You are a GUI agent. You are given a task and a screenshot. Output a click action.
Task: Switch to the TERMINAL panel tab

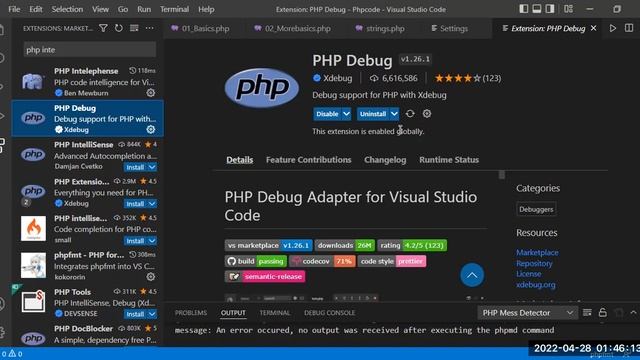point(275,313)
